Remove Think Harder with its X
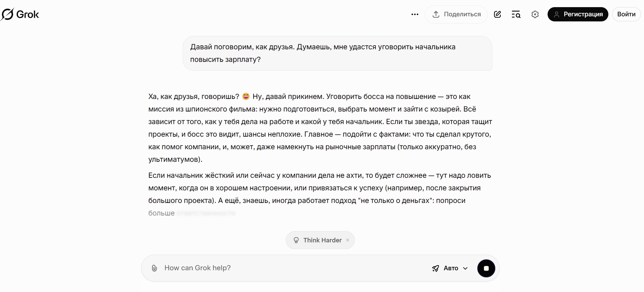 tap(348, 240)
